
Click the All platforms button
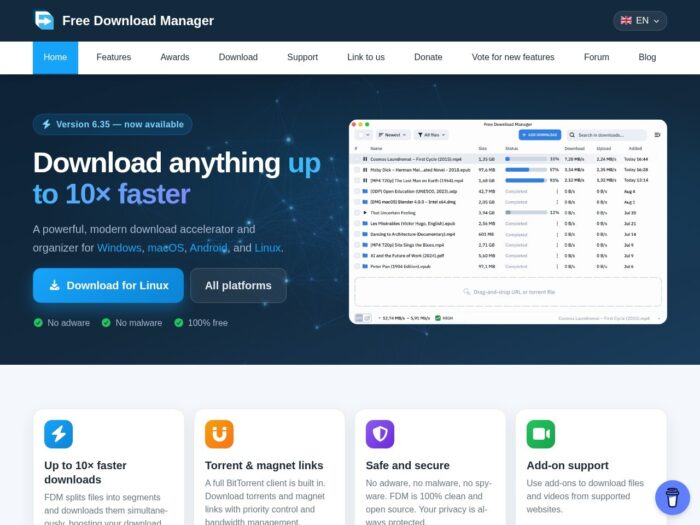[x=238, y=285]
